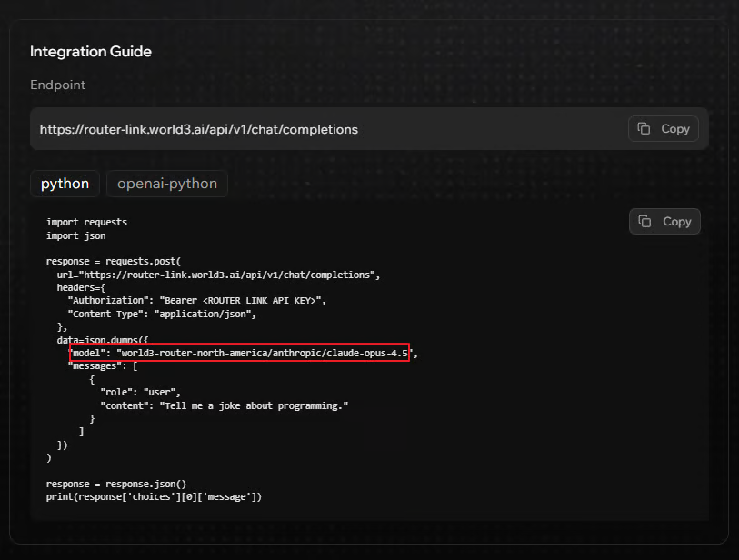The height and width of the screenshot is (560, 739).
Task: Click the copy icon in the code block
Action: pos(645,222)
